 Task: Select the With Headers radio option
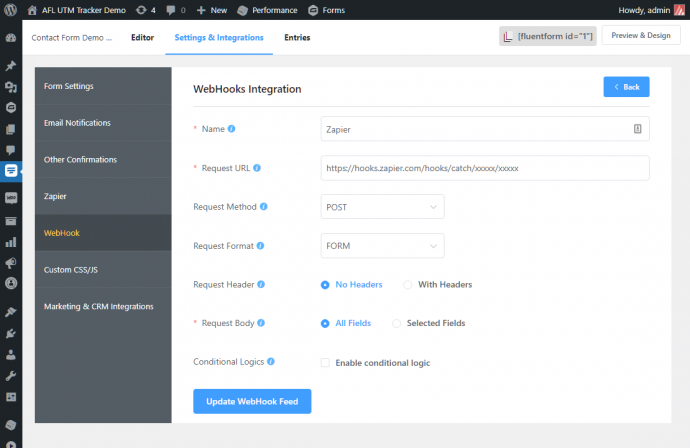(x=407, y=285)
